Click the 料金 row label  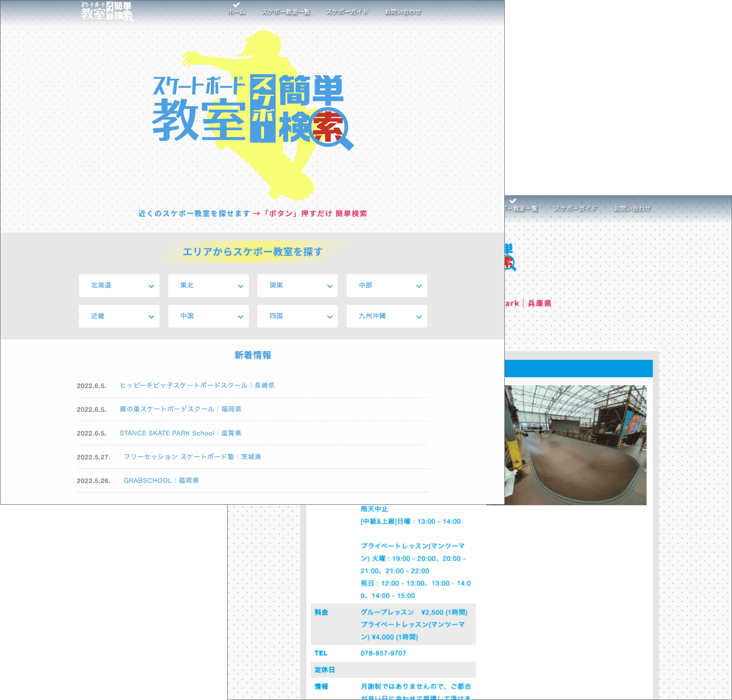tap(321, 612)
